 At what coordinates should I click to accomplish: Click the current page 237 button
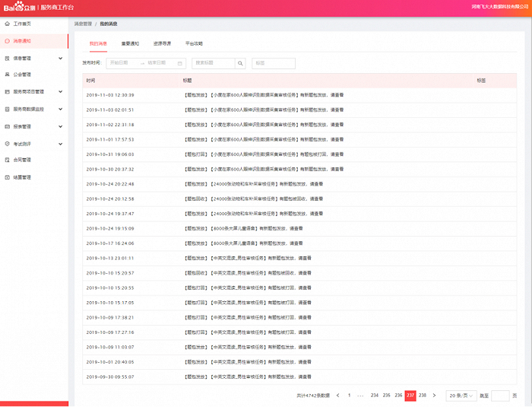tap(410, 396)
